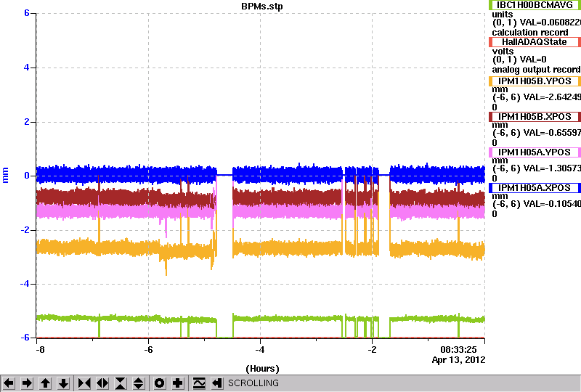Image resolution: width=581 pixels, height=392 pixels.
Task: Click the VAL=-1.30573 readout
Action: (550, 168)
